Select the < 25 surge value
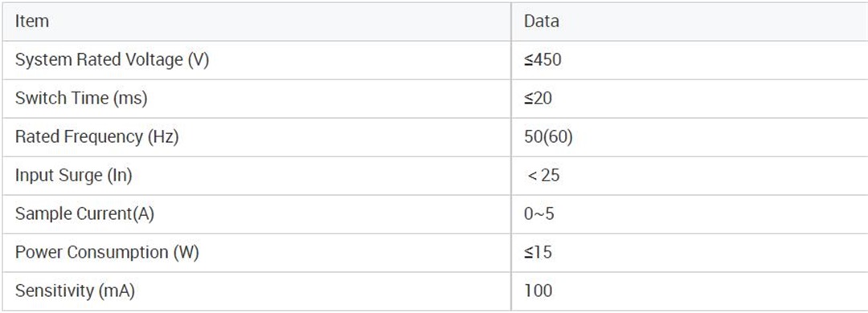This screenshot has height=313, width=868. tap(543, 176)
